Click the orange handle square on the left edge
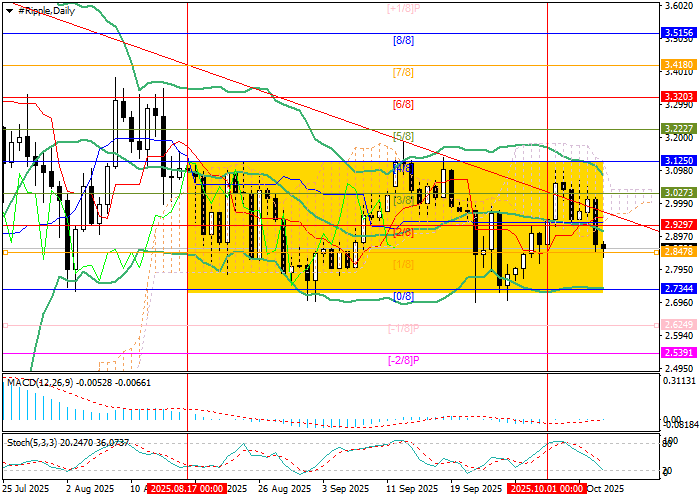Image resolution: width=700 pixels, height=500 pixels. point(4,253)
